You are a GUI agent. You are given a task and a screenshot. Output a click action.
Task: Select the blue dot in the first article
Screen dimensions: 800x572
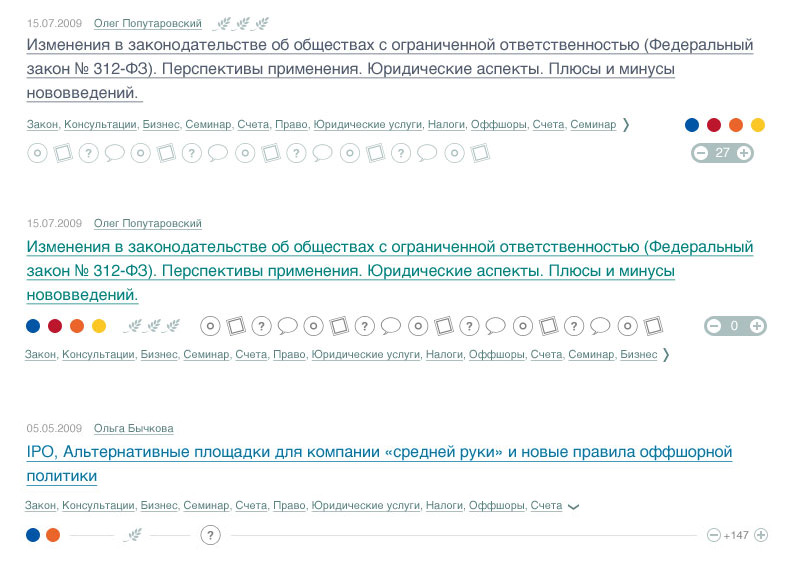coord(692,125)
